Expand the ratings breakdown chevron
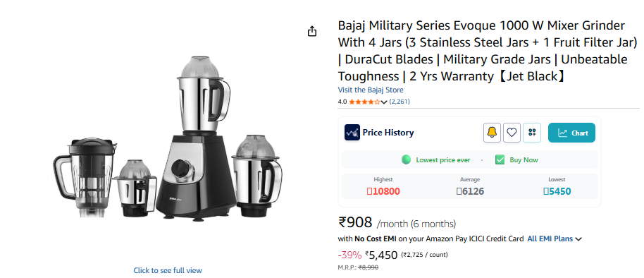The image size is (644, 278). tap(384, 102)
